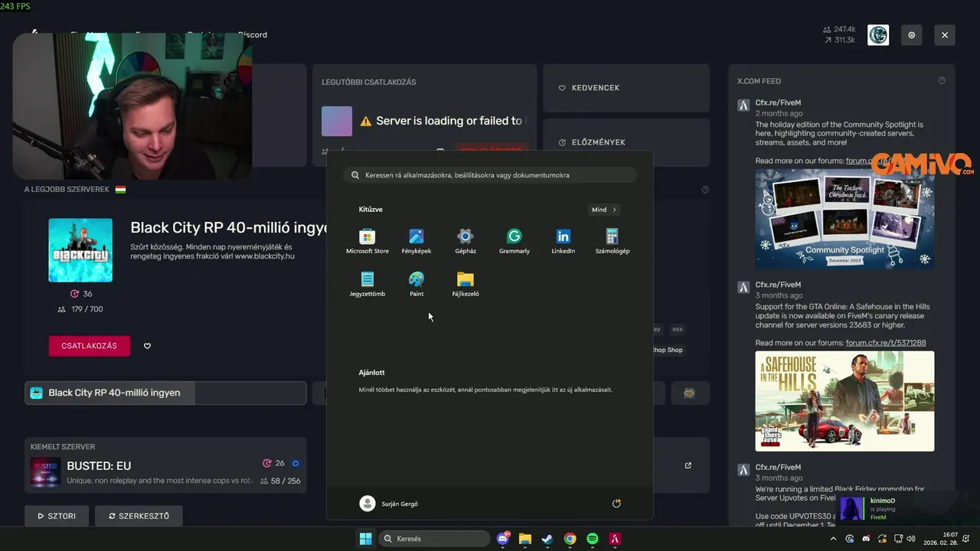Open Gépház (Settings) from Start menu
The height and width of the screenshot is (551, 980).
(465, 241)
